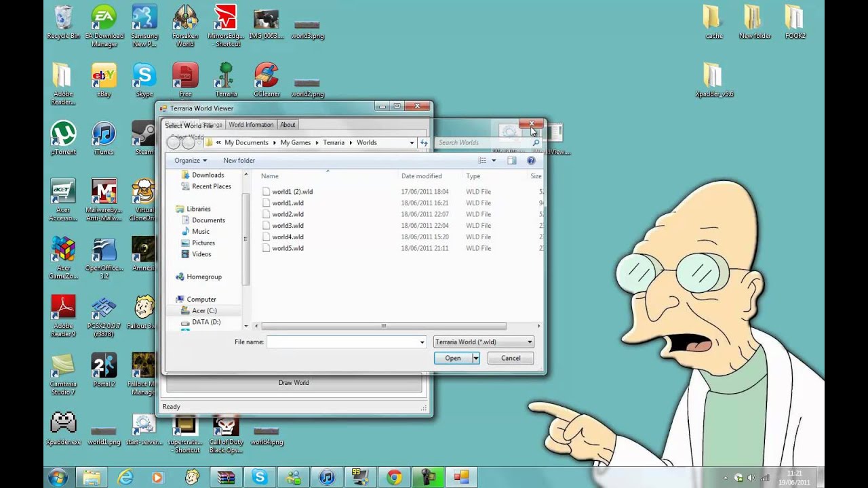Image resolution: width=868 pixels, height=488 pixels.
Task: Click the Open button split arrow
Action: [475, 358]
